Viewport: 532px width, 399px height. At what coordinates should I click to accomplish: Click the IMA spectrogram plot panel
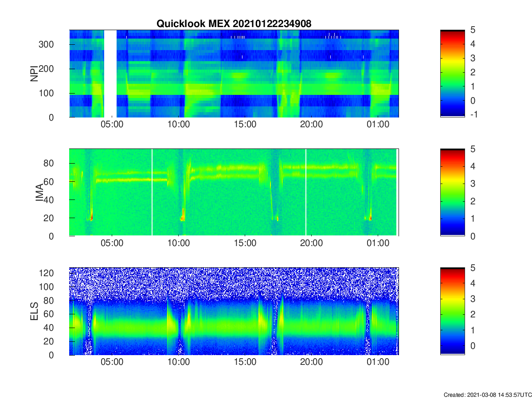(234, 192)
